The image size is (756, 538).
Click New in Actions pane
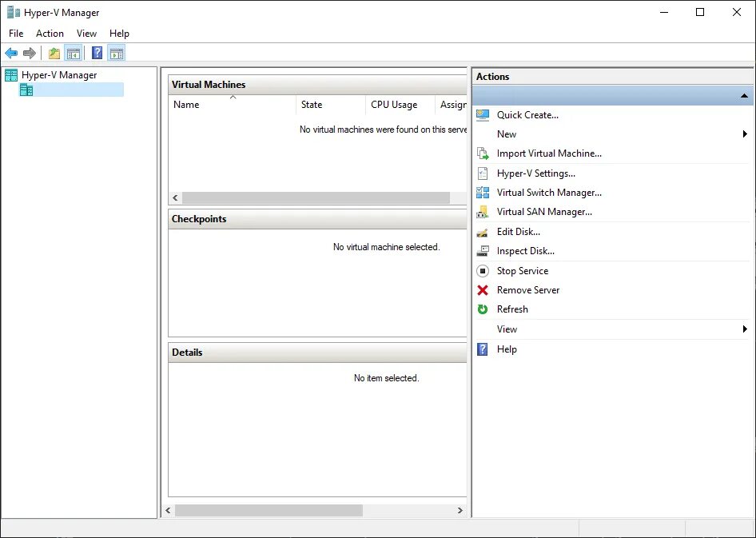click(506, 134)
